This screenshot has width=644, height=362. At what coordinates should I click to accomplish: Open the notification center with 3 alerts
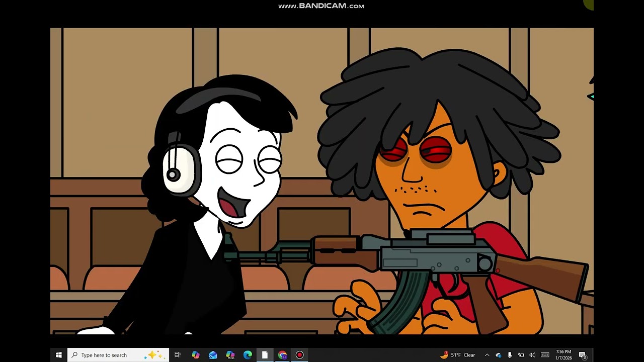(583, 355)
